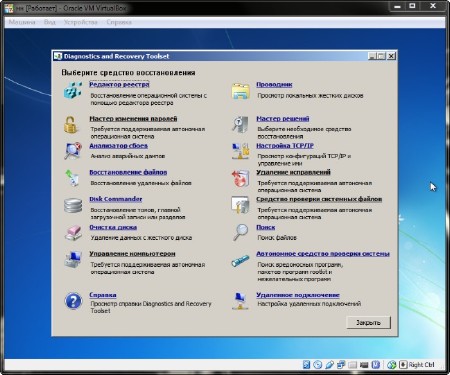Image resolution: width=450 pixels, height=375 pixels.
Task: Open the Машина menu in VirtualBox
Action: click(22, 22)
